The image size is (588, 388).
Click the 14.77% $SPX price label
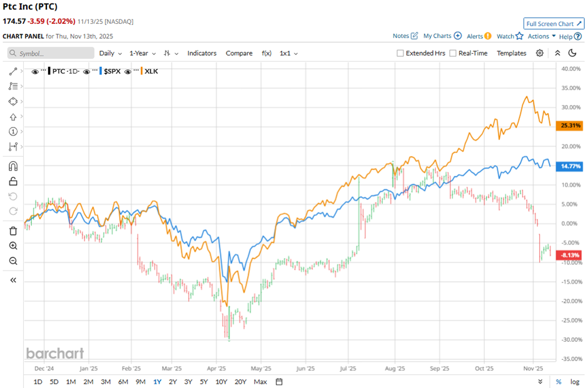569,166
